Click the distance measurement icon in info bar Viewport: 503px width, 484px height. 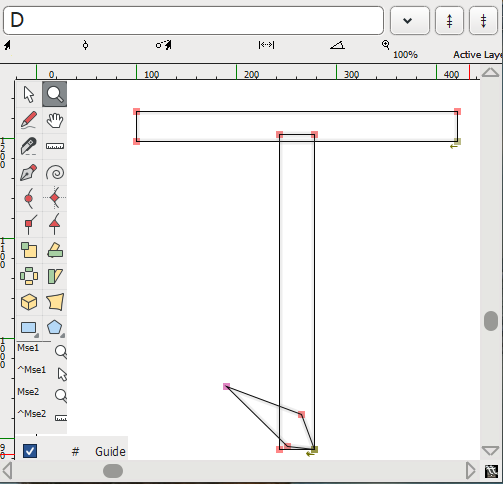tap(266, 45)
